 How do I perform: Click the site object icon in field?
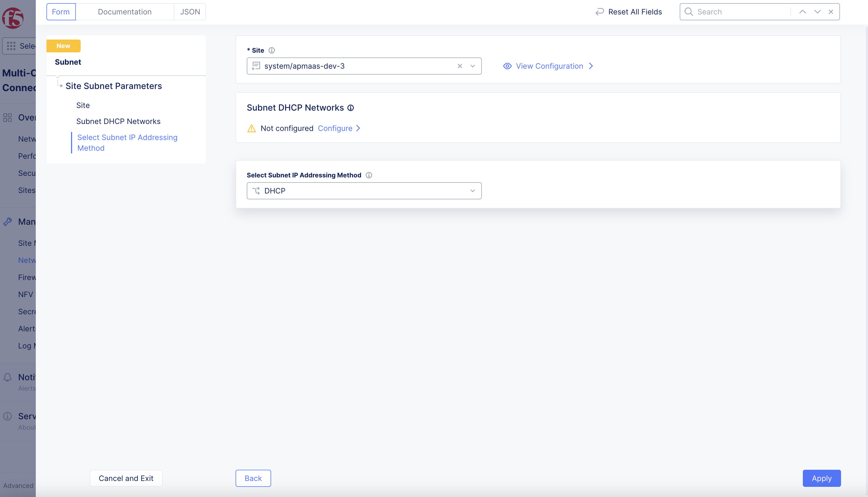tap(256, 66)
